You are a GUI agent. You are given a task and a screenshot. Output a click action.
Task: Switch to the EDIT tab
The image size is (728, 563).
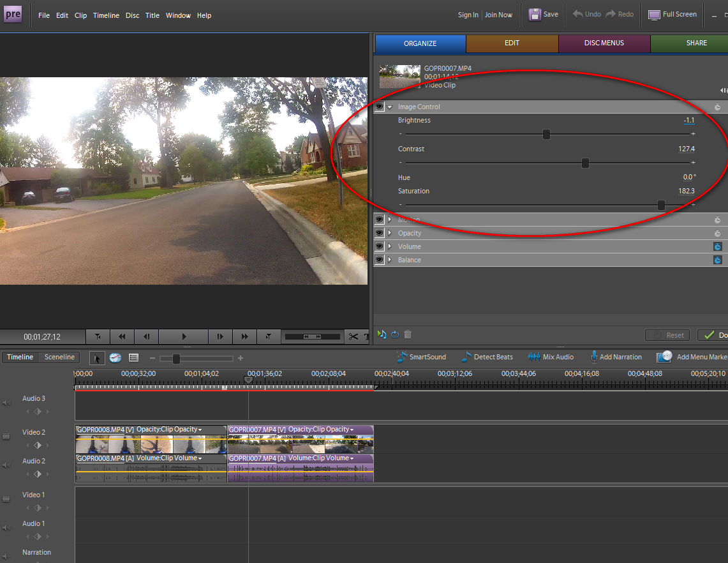(x=512, y=43)
